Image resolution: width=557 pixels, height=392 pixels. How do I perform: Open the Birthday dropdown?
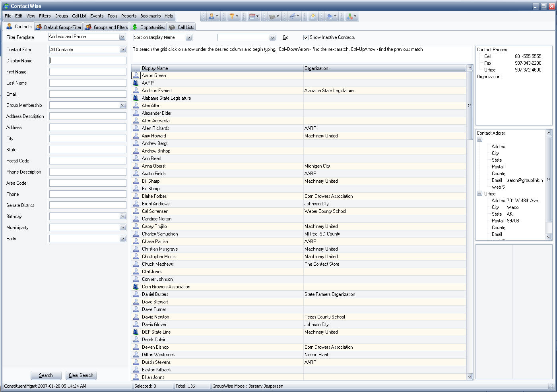[122, 216]
